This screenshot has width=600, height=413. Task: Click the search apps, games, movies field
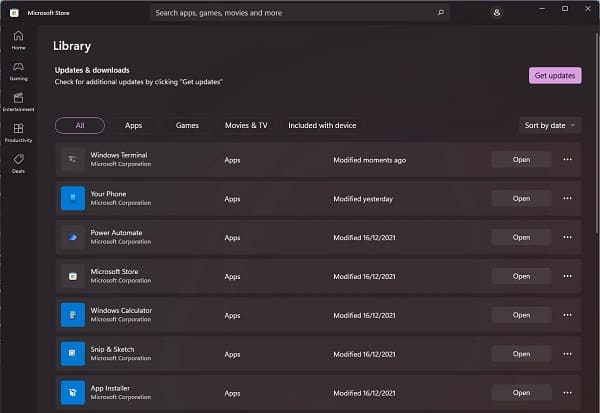click(x=300, y=13)
